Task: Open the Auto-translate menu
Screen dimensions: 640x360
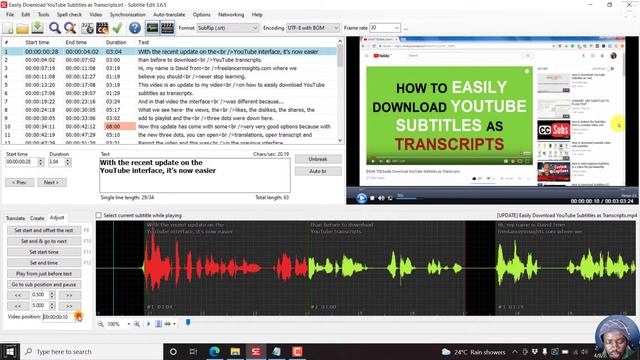Action: click(169, 14)
